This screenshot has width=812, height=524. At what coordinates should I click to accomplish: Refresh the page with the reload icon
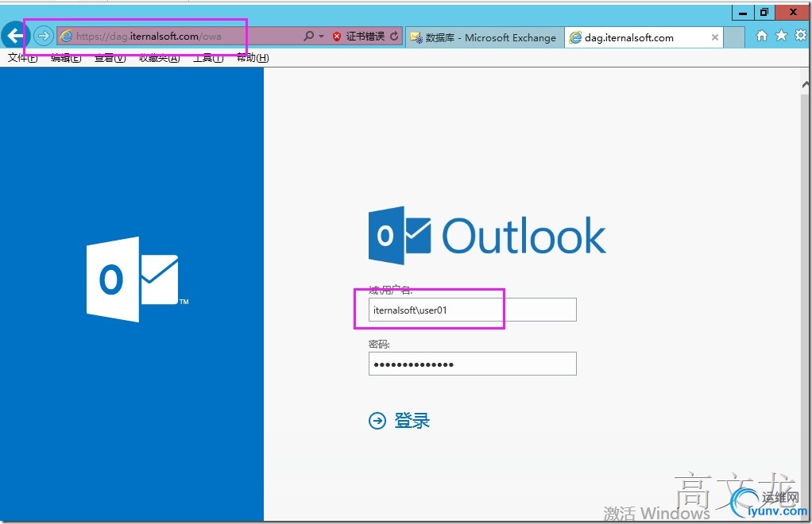click(x=395, y=36)
